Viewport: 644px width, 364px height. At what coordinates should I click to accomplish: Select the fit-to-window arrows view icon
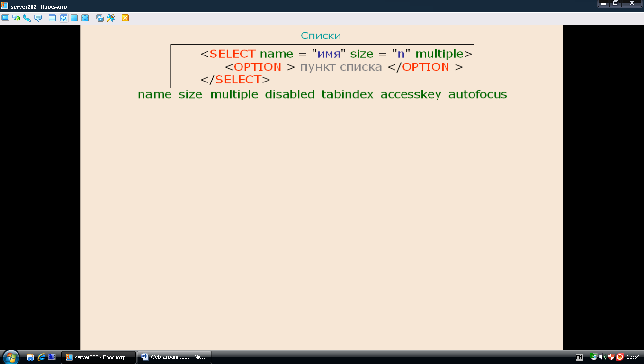coord(63,18)
